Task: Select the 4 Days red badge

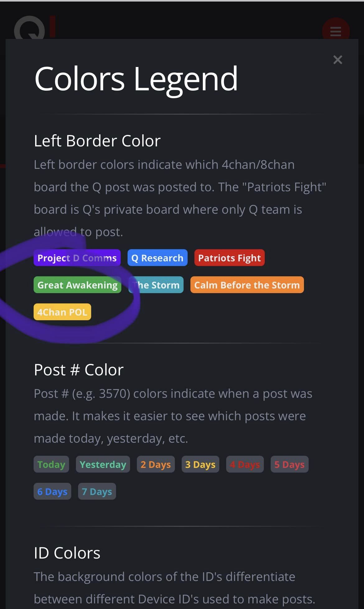Action: point(245,464)
